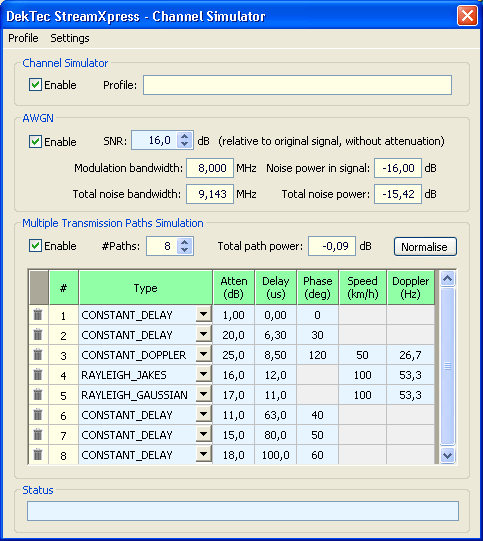Click the Profile text field
The image size is (483, 541).
pos(297,85)
